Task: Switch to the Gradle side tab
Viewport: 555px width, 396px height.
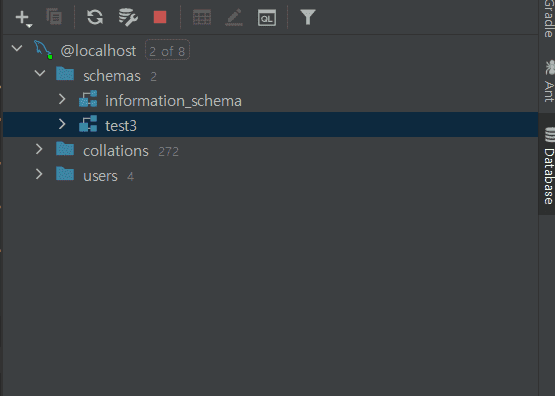Action: [x=548, y=18]
